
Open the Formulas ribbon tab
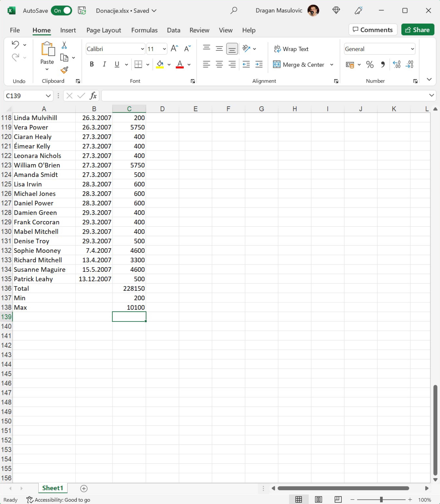144,30
